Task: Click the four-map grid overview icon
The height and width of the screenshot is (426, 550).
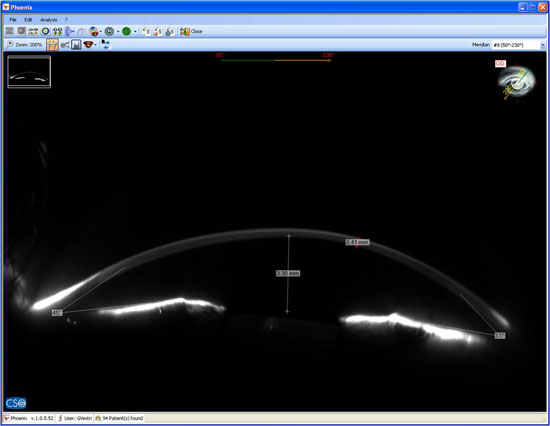Action: 33,32
